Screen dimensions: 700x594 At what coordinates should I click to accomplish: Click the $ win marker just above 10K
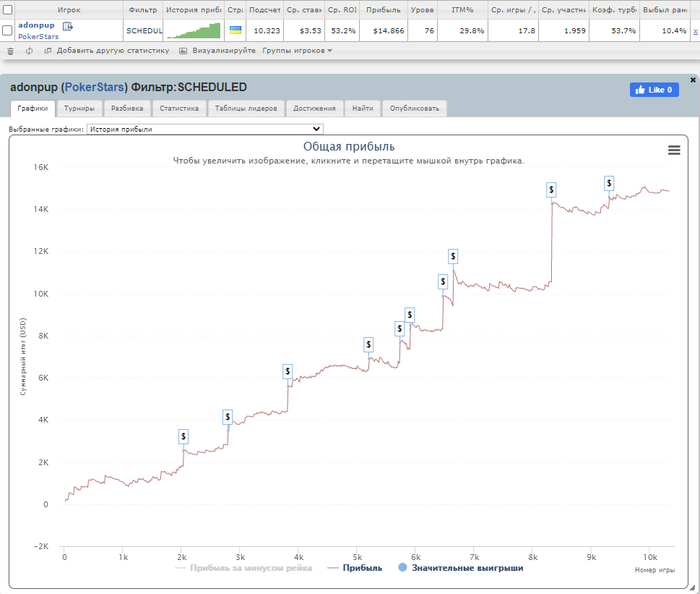[x=443, y=282]
